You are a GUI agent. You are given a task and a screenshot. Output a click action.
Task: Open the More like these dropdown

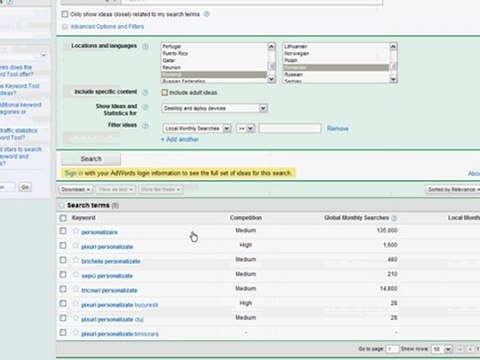click(x=160, y=189)
